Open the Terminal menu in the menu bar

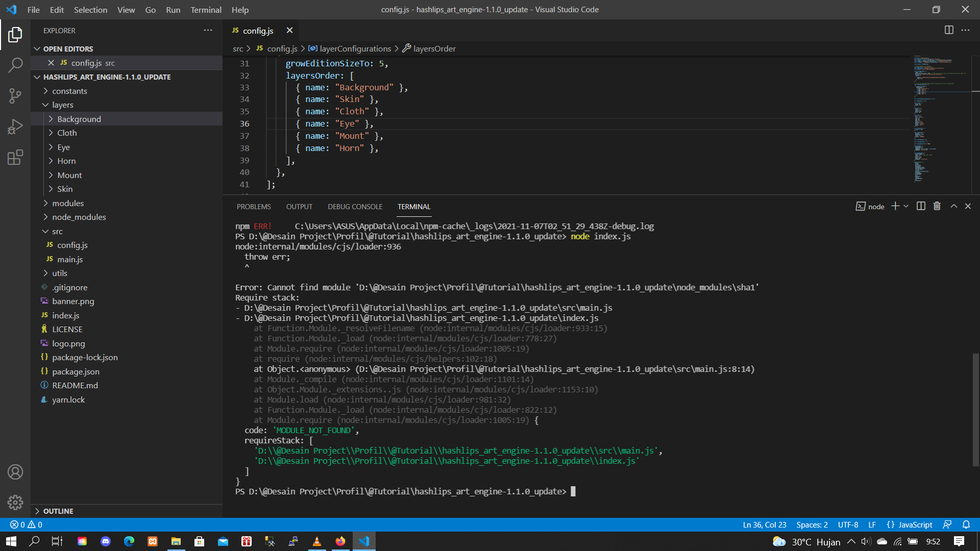tap(206, 10)
